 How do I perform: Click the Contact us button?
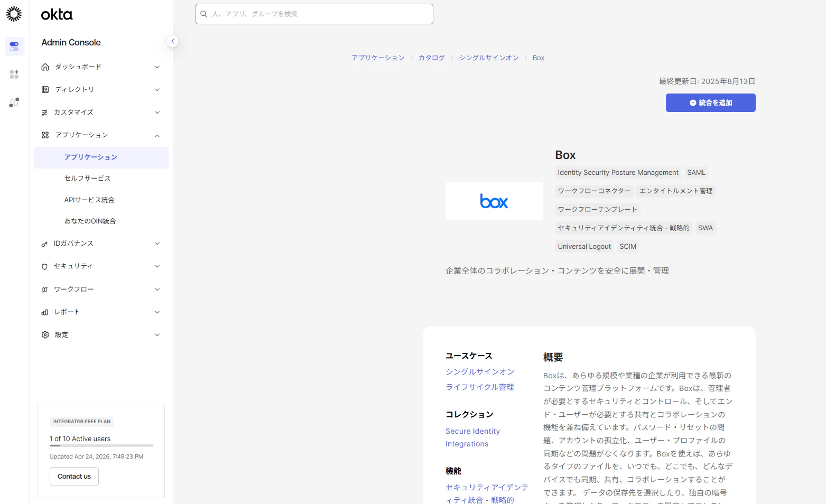75,477
